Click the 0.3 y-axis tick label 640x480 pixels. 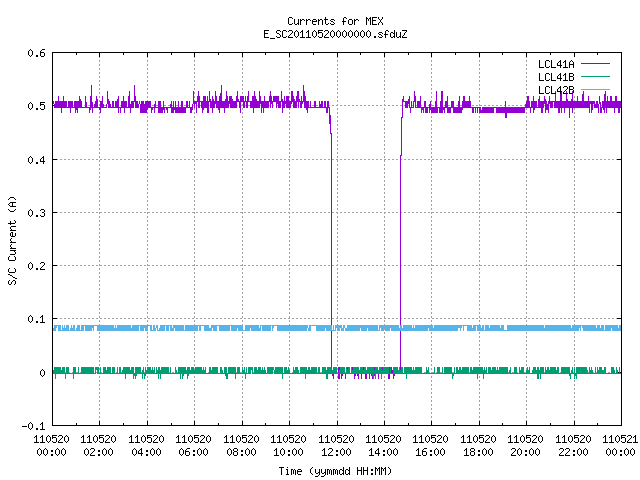36,213
